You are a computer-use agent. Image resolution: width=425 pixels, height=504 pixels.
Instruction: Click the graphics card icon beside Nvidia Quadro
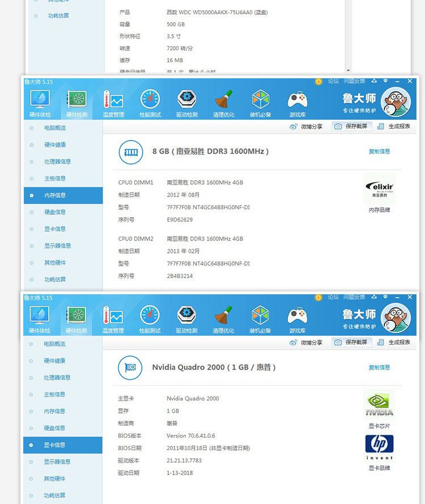[130, 368]
